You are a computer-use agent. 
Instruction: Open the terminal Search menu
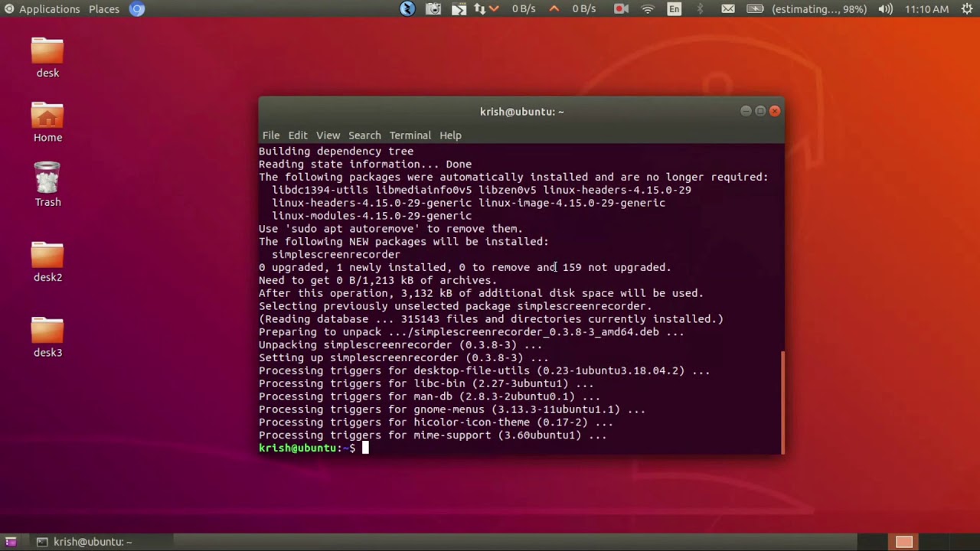click(x=364, y=135)
